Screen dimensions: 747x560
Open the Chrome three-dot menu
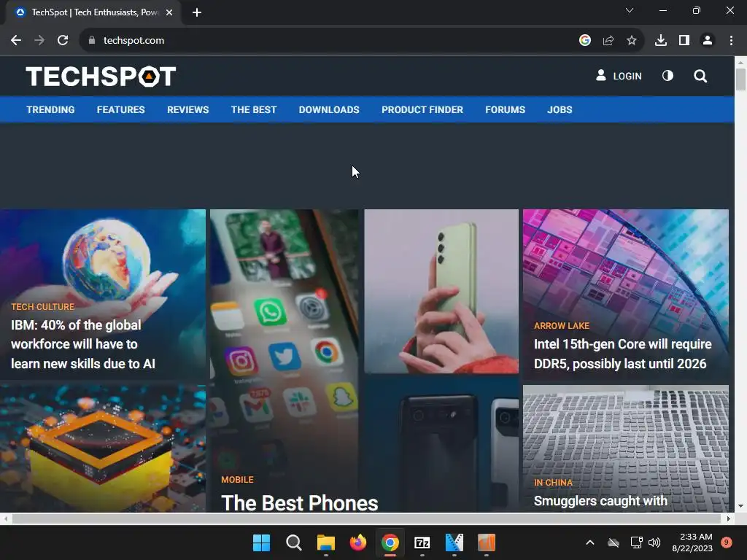coord(731,41)
